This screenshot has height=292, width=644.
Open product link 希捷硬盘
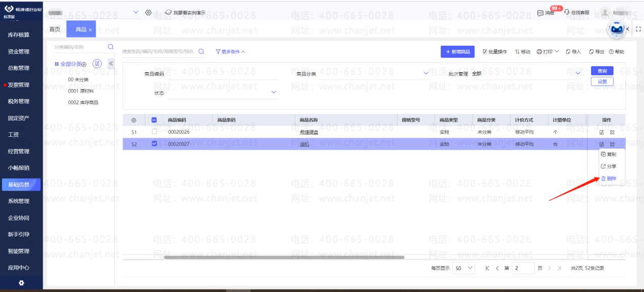[x=309, y=132]
